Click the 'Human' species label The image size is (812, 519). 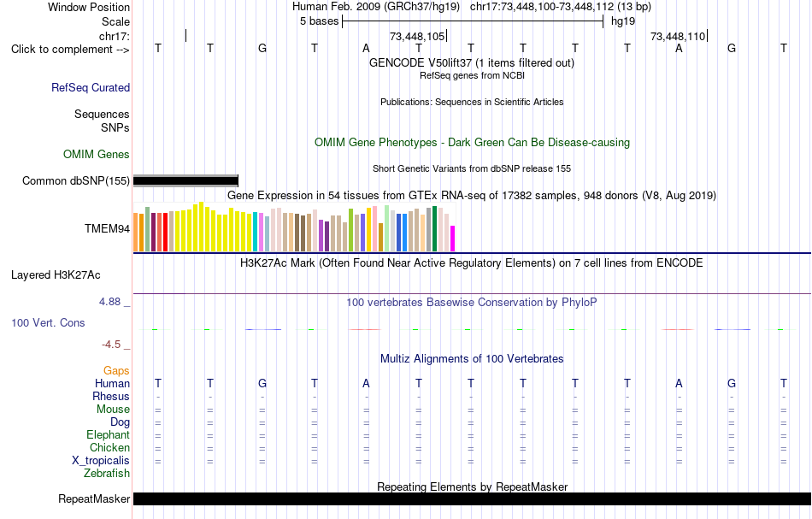[x=112, y=383]
